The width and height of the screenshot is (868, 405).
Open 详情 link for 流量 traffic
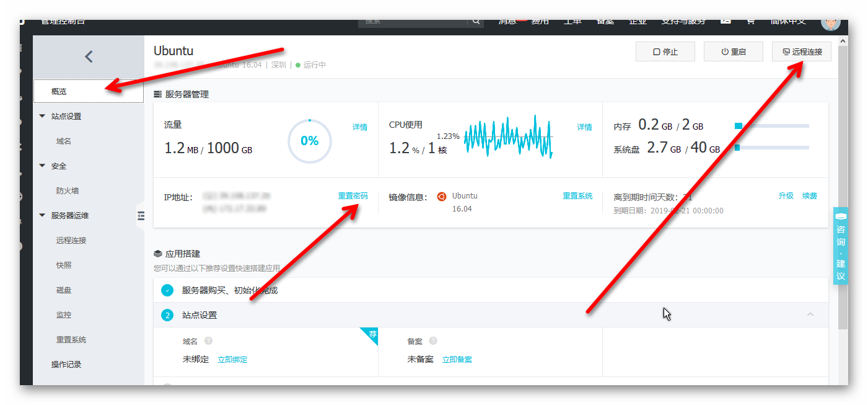tap(360, 127)
